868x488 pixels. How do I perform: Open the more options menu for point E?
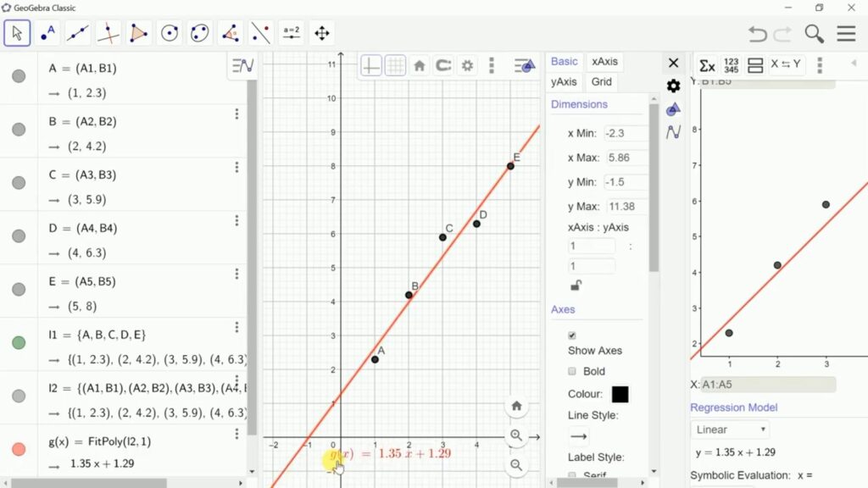point(237,274)
